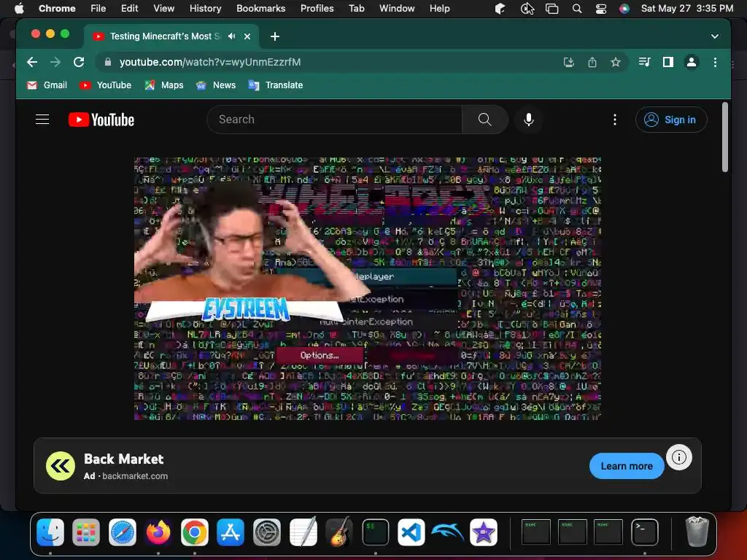Viewport: 747px width, 560px height.
Task: Open Siri in menu bar
Action: coord(624,9)
